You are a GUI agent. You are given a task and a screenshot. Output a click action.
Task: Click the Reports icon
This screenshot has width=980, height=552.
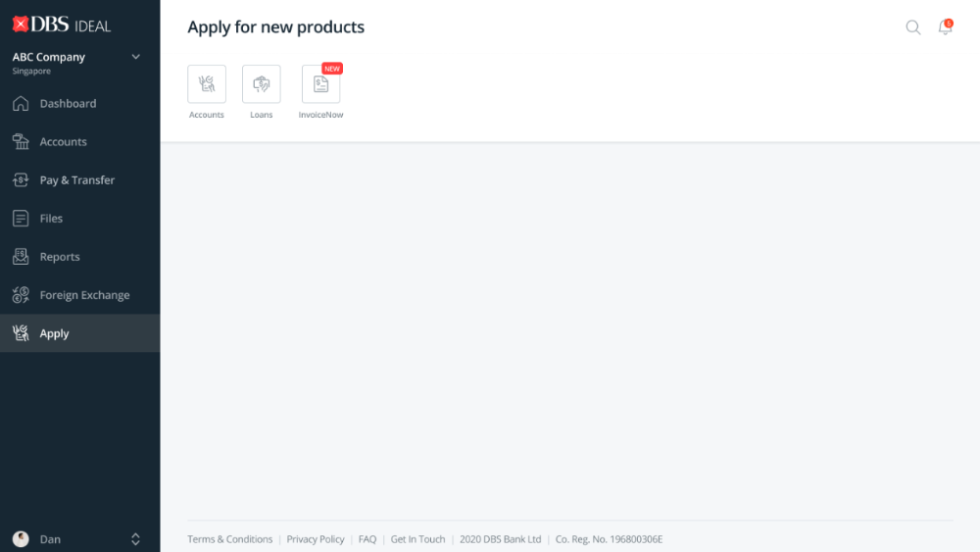pyautogui.click(x=21, y=256)
